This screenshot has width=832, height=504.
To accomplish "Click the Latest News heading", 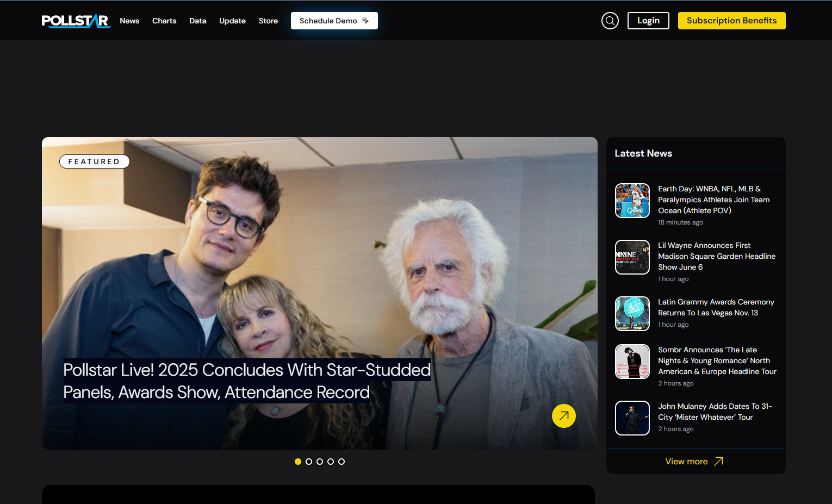I will click(x=643, y=153).
